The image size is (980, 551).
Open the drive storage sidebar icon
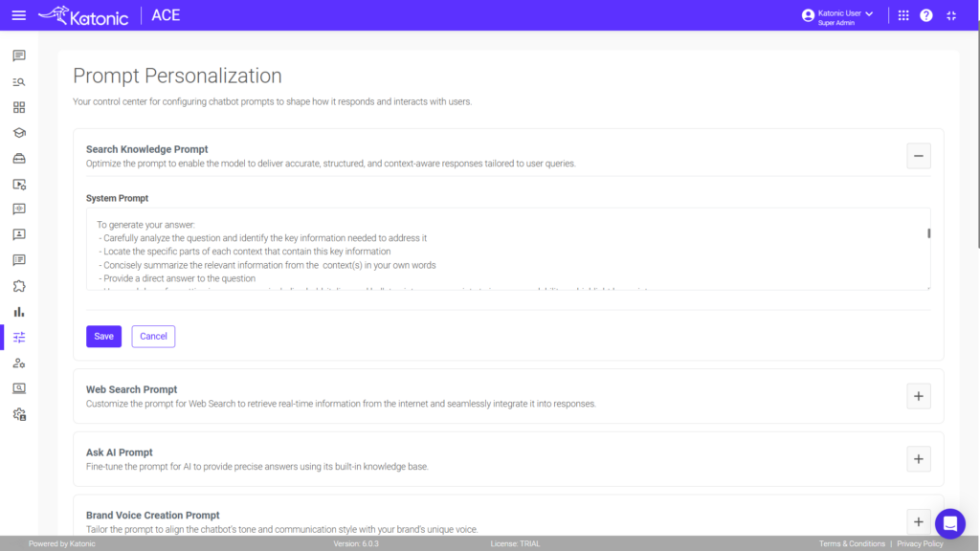19,159
